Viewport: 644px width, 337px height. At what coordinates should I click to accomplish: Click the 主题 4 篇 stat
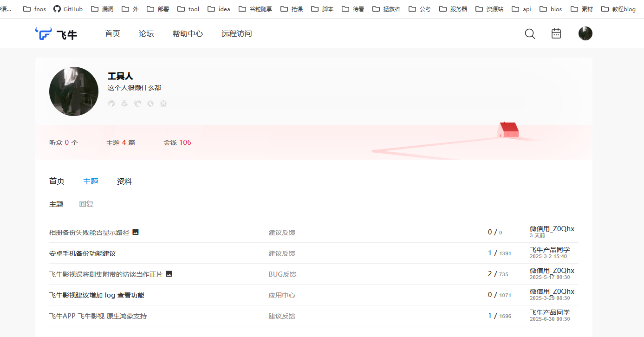click(121, 143)
